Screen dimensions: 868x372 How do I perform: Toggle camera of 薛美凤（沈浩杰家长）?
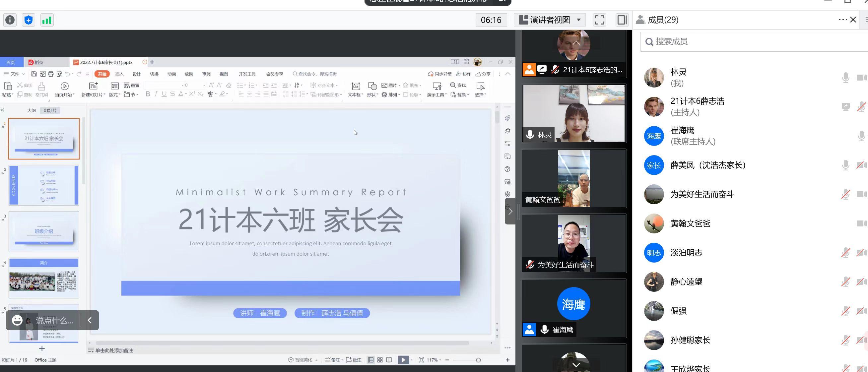[862, 165]
